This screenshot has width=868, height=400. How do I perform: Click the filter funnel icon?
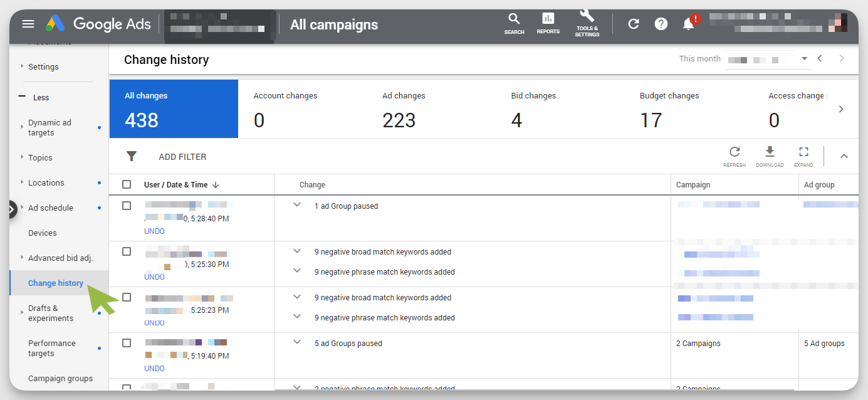(x=132, y=155)
